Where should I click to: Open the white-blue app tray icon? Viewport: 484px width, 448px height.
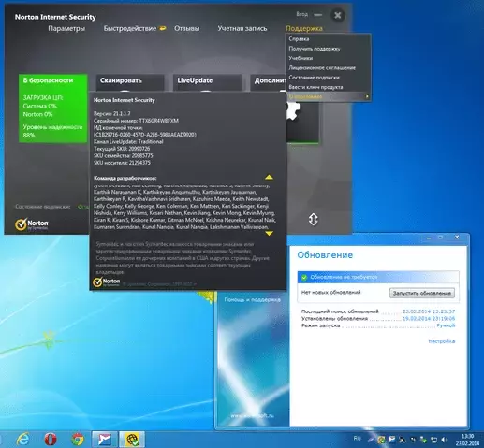point(391,440)
